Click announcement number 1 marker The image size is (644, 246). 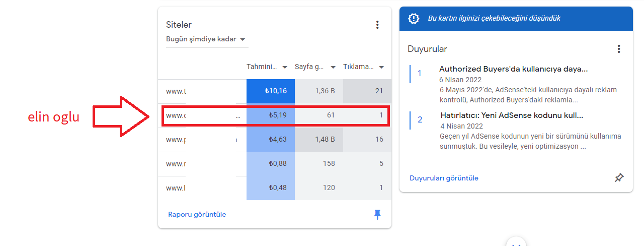(x=420, y=74)
